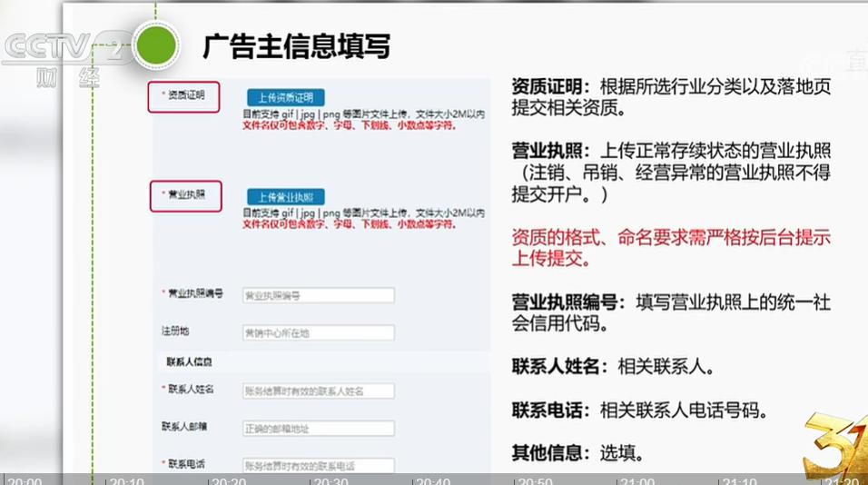Jump to the 21:10 timeline marker
868x485 pixels.
pos(740,480)
